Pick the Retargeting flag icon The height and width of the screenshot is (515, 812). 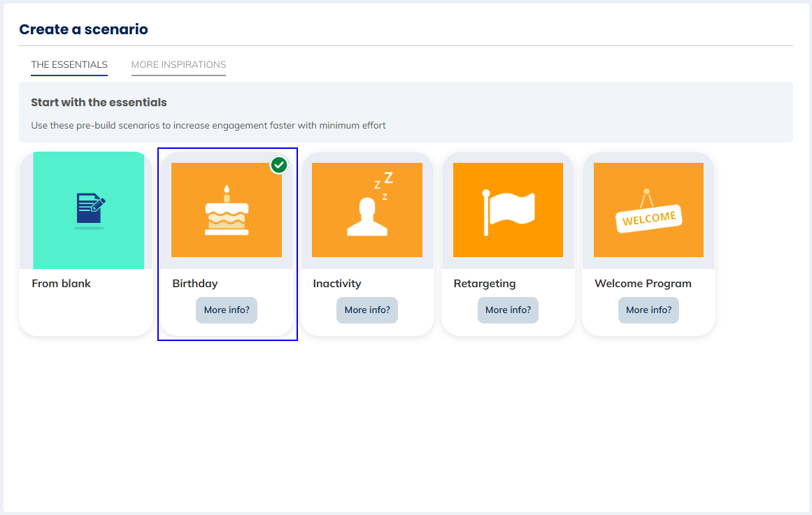click(508, 210)
